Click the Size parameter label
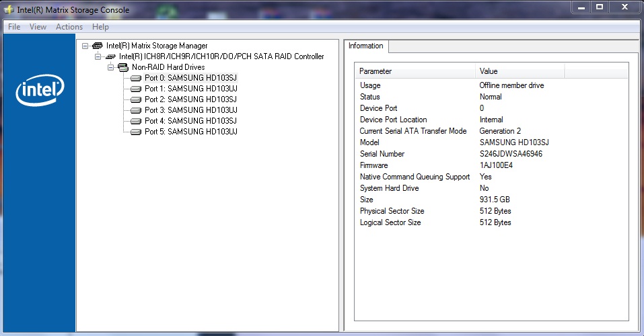Viewport: 644px width, 336px height. [x=366, y=200]
